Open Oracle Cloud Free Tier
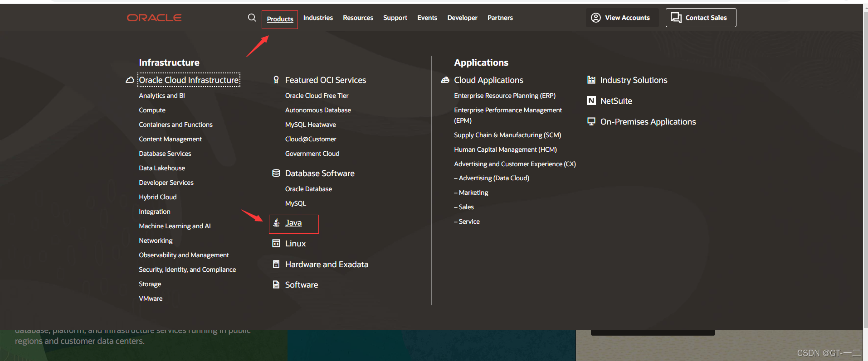The width and height of the screenshot is (868, 361). pyautogui.click(x=317, y=96)
